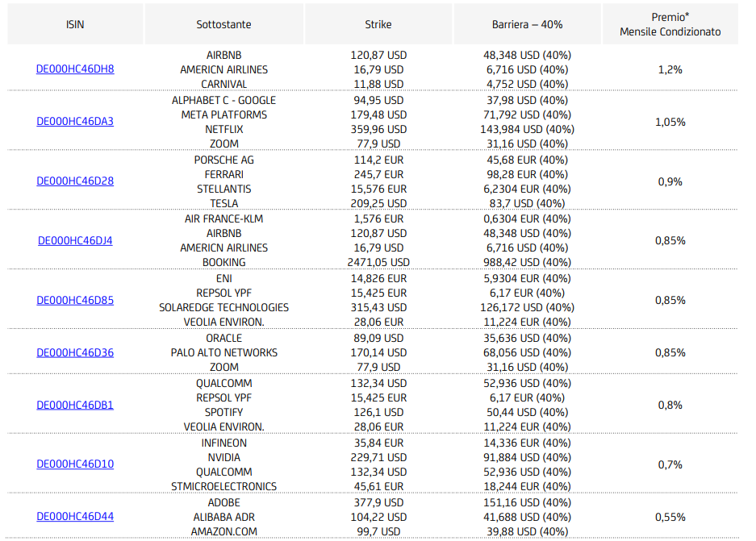Click the 151,16 USD (40%) barrier value
This screenshot has width=756, height=541.
527,502
